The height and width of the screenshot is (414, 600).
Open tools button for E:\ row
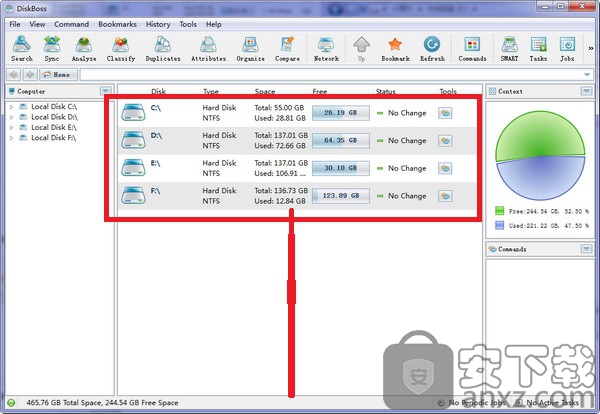[445, 168]
